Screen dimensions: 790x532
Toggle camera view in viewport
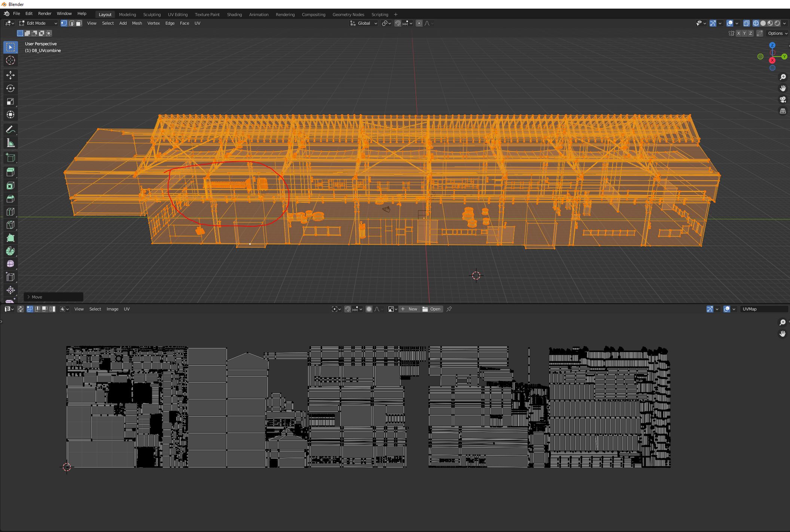pos(783,100)
